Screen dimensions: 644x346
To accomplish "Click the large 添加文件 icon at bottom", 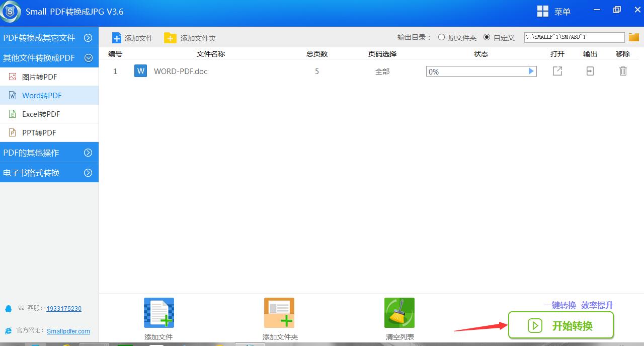I will [x=159, y=313].
